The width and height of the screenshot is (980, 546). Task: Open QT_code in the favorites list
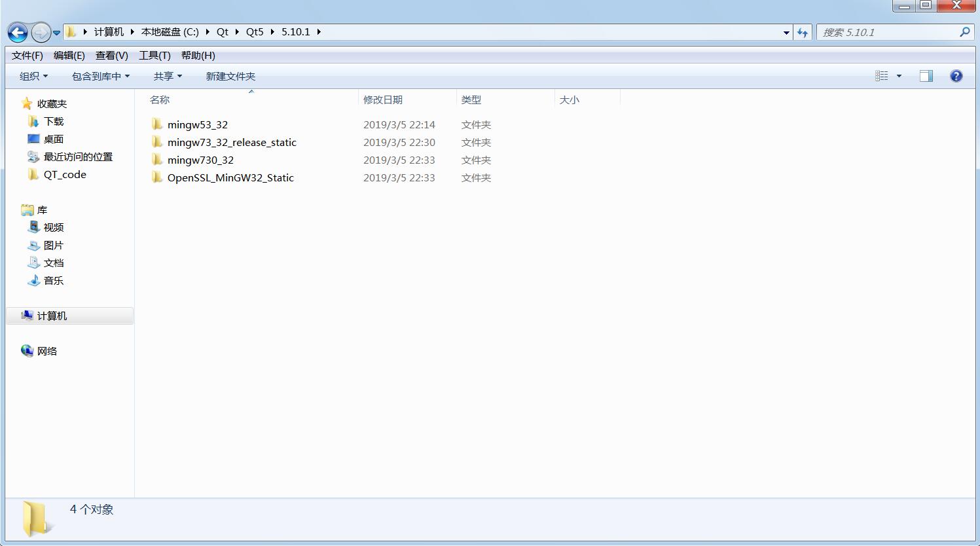pyautogui.click(x=65, y=174)
